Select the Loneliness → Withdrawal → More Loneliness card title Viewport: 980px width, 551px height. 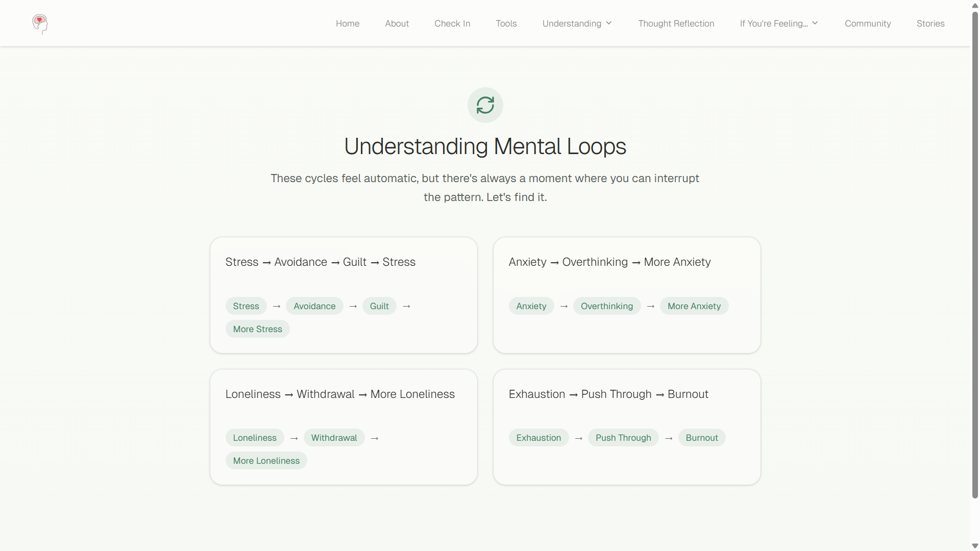click(x=340, y=394)
